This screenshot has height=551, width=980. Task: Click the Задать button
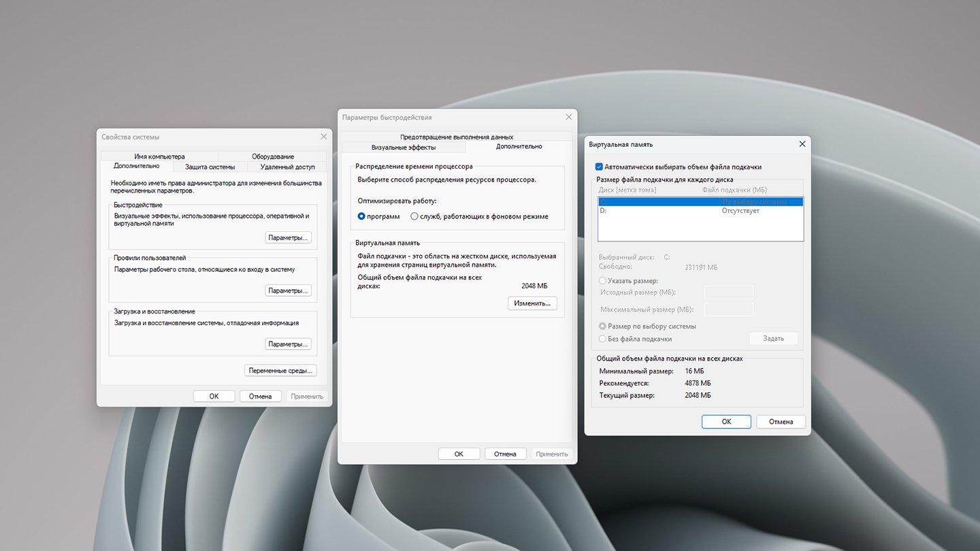click(x=773, y=338)
